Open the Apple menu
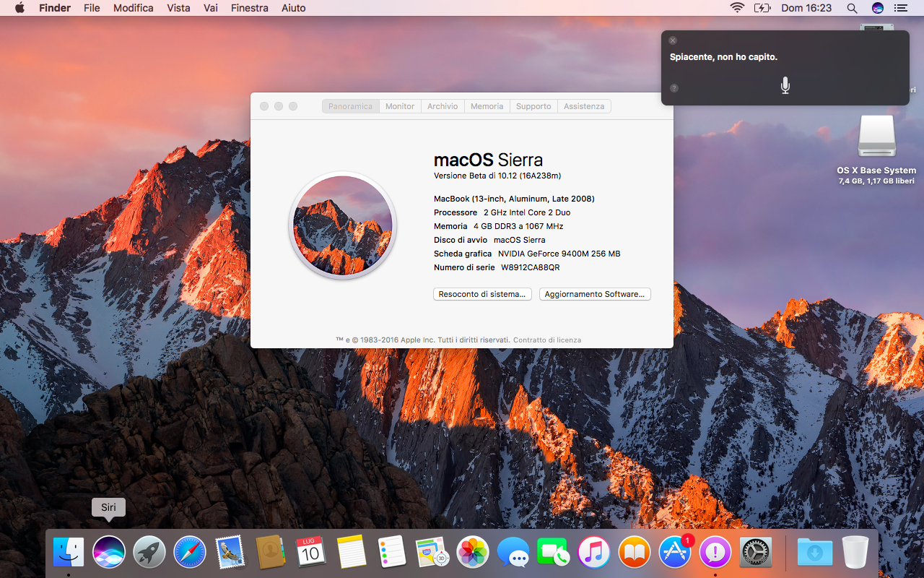 click(19, 8)
